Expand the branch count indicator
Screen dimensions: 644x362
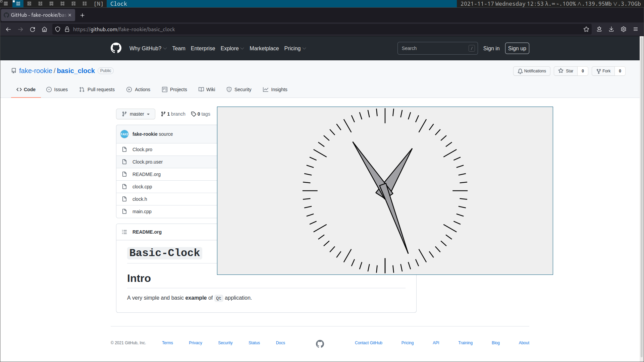click(x=172, y=114)
